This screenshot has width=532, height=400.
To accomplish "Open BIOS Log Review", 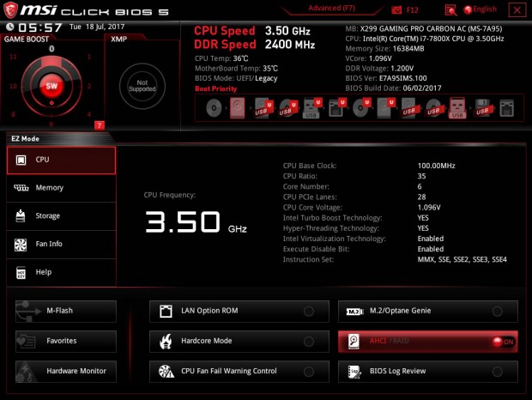I will [x=428, y=372].
